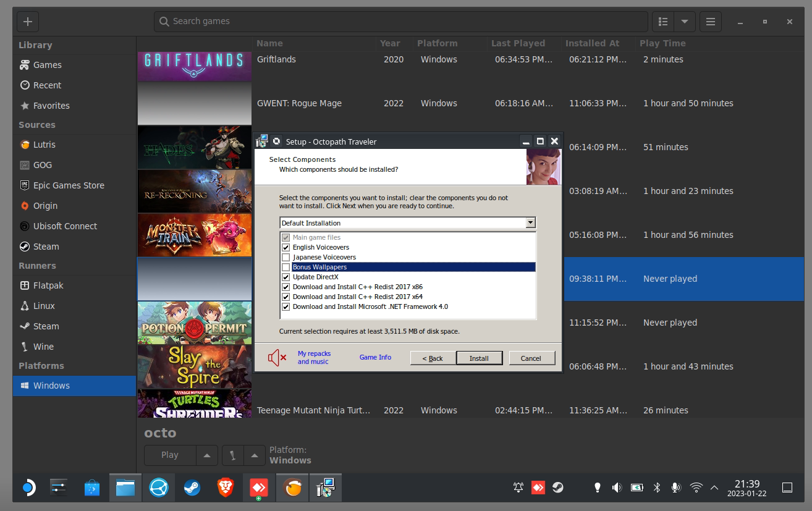Select Steam under Runners

click(74, 326)
